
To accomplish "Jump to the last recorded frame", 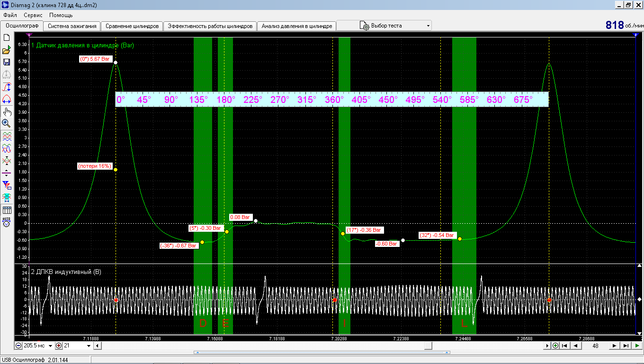I will (x=626, y=346).
